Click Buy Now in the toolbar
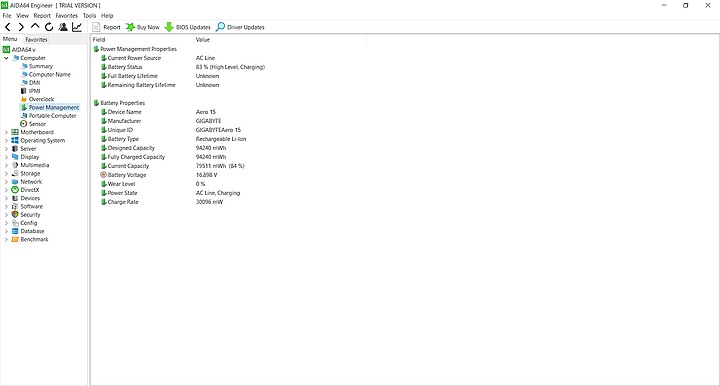 tap(142, 27)
